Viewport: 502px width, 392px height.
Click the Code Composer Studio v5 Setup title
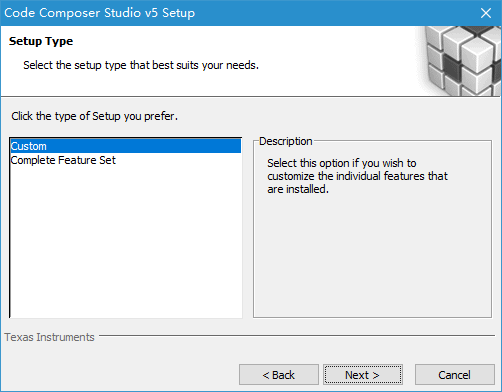100,13
